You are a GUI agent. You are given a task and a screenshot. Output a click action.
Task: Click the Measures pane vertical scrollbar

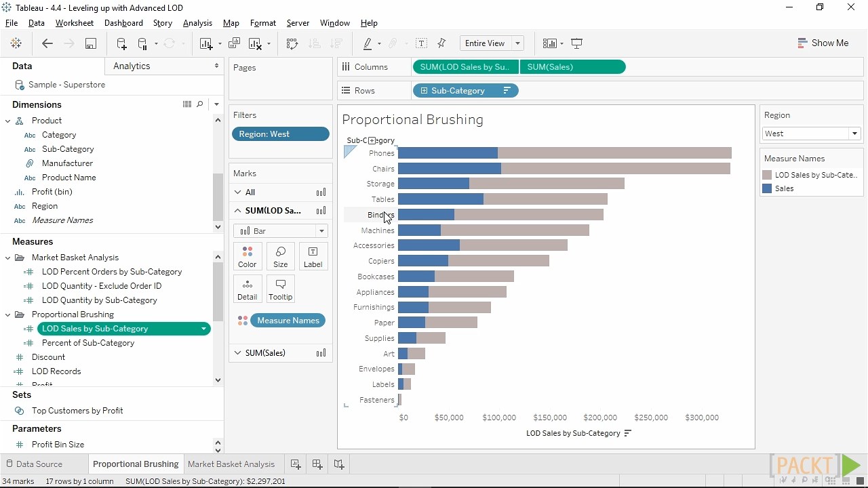[218, 291]
